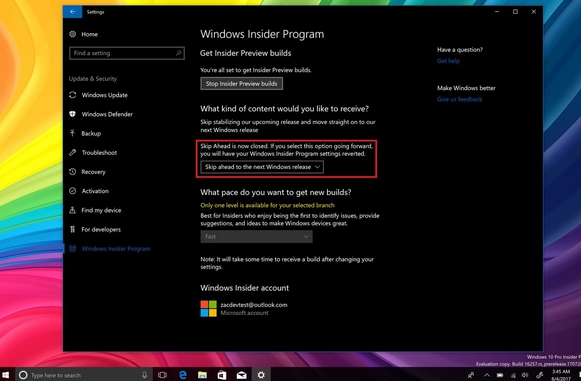Open Find my device settings
This screenshot has height=381, width=581.
[x=101, y=210]
